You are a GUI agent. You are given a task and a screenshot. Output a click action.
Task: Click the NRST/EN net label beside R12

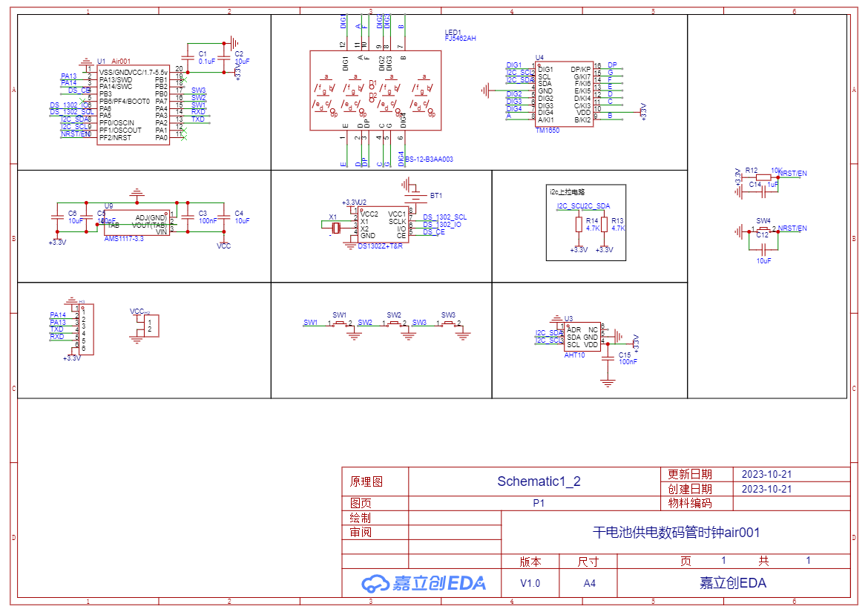click(793, 173)
